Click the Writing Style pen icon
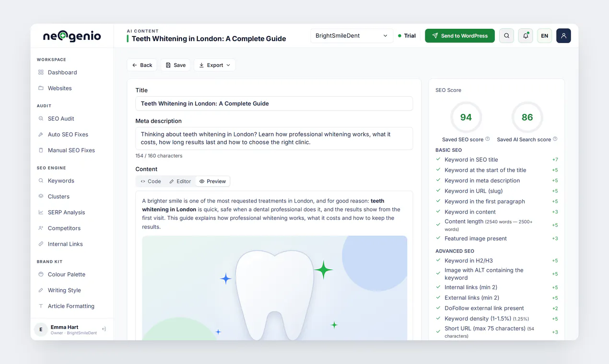609x364 pixels. tap(41, 290)
